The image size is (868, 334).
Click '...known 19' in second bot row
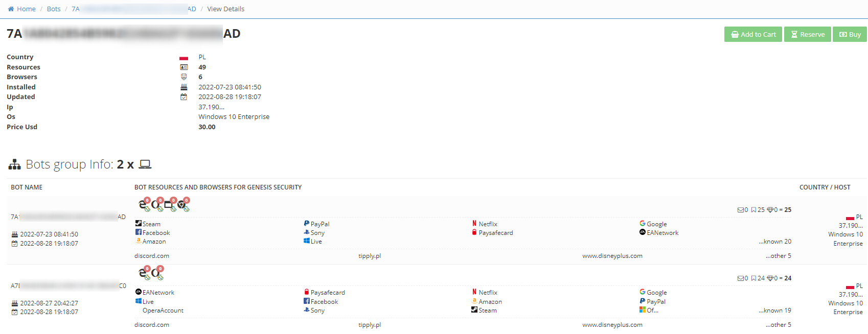click(x=775, y=311)
